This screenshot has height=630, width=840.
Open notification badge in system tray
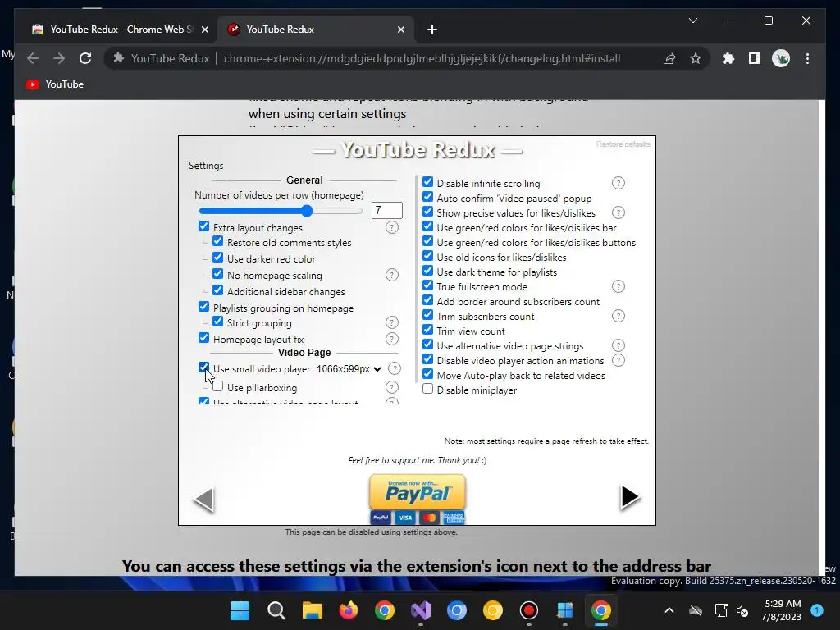[x=817, y=610]
